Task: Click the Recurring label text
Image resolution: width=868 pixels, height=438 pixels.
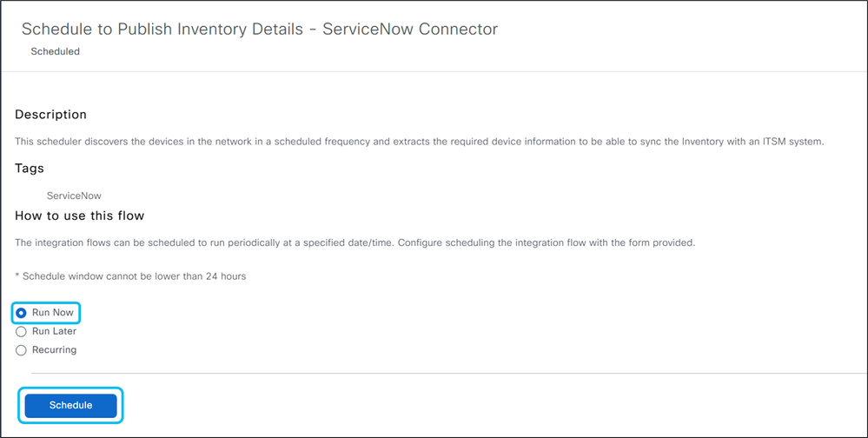Action: point(54,350)
